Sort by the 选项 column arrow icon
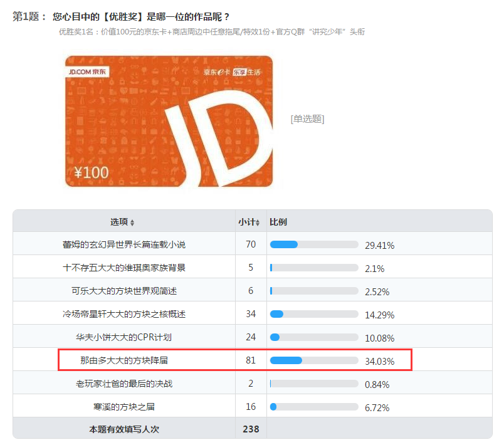The image size is (504, 445). [132, 223]
